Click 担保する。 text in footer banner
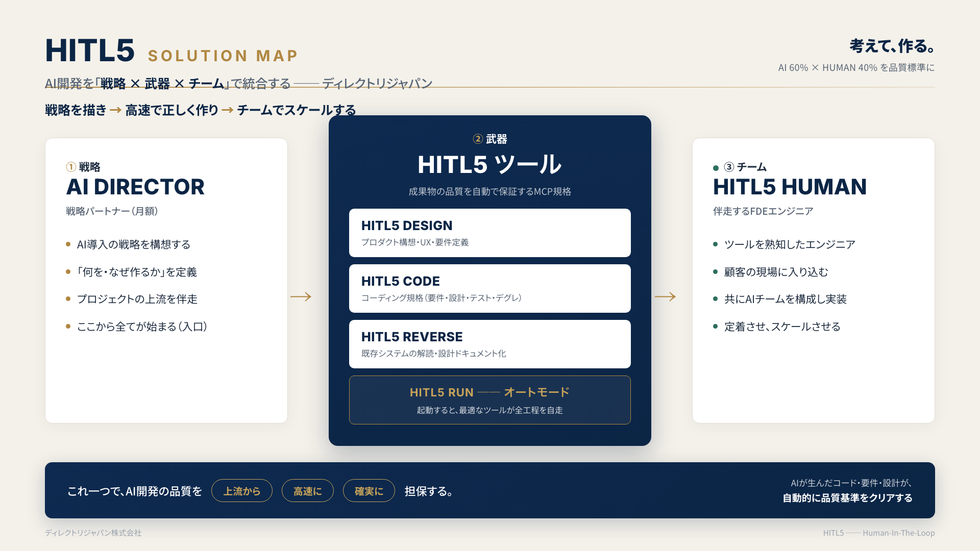 (x=429, y=491)
